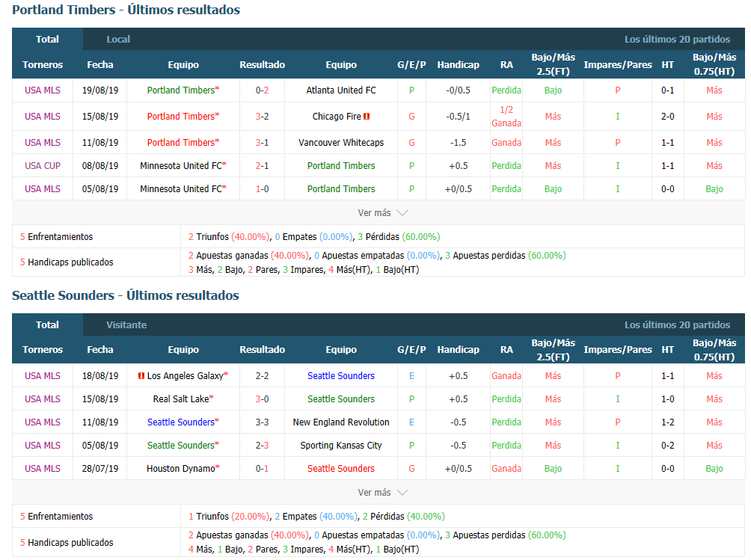Click Seattle Sounders in 28/07/19 row
The height and width of the screenshot is (560, 751).
(341, 469)
